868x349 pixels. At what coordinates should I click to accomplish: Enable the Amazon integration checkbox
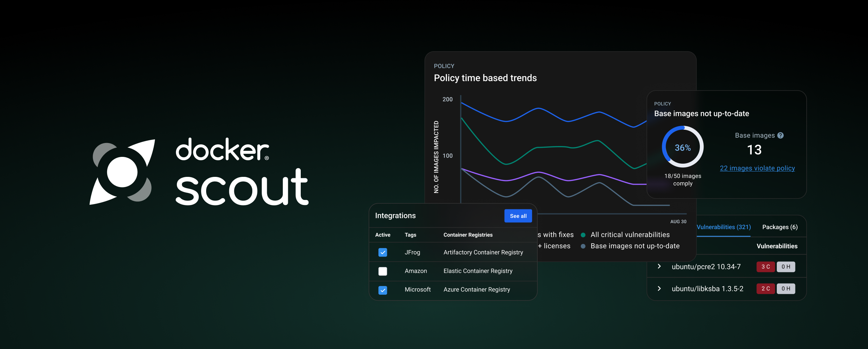[382, 271]
